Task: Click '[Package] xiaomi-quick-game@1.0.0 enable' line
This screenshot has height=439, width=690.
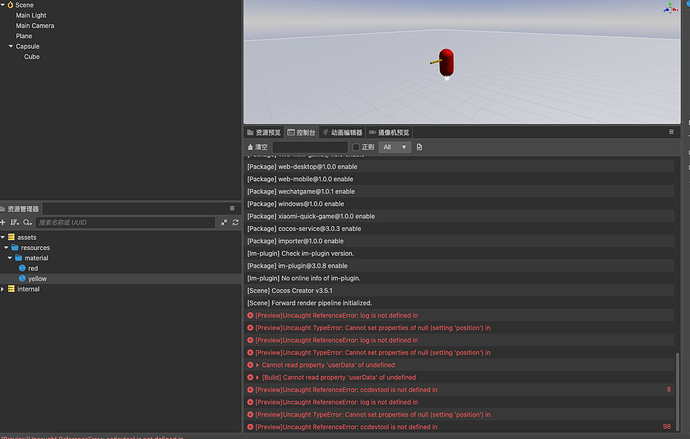Action: pos(311,216)
